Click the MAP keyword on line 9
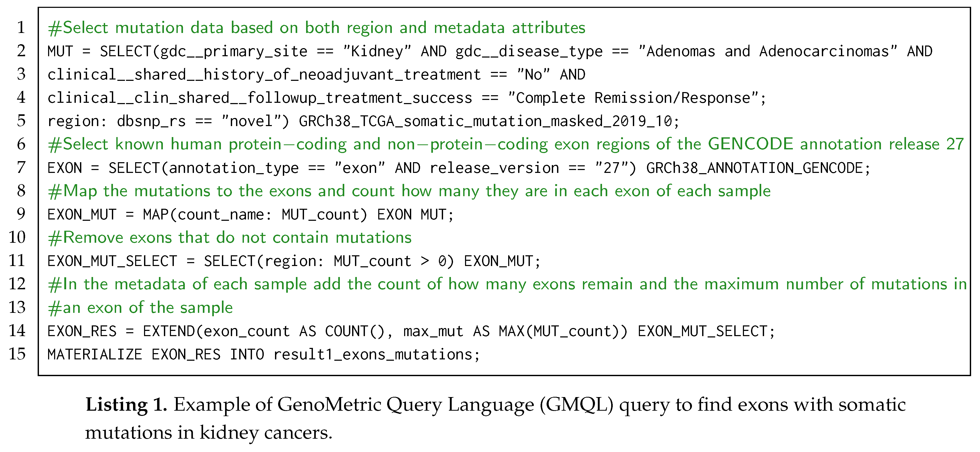Screen dimensions: 980x452 click(156, 215)
